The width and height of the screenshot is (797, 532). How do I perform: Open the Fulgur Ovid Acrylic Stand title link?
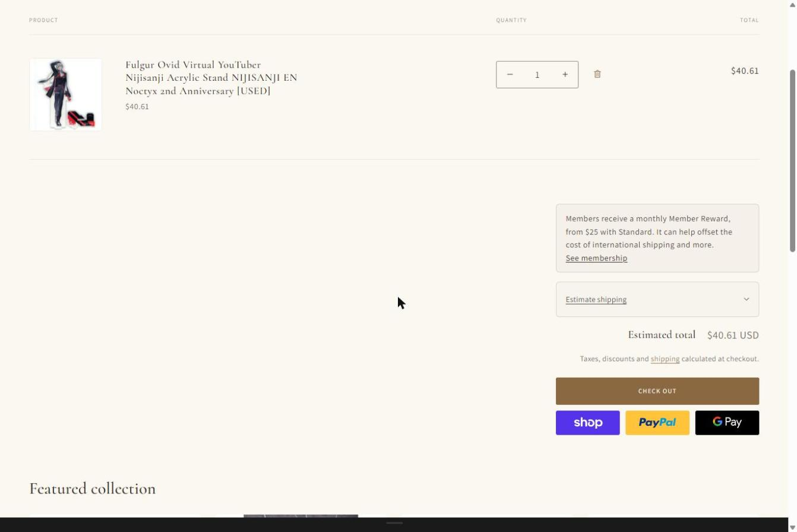coord(211,78)
